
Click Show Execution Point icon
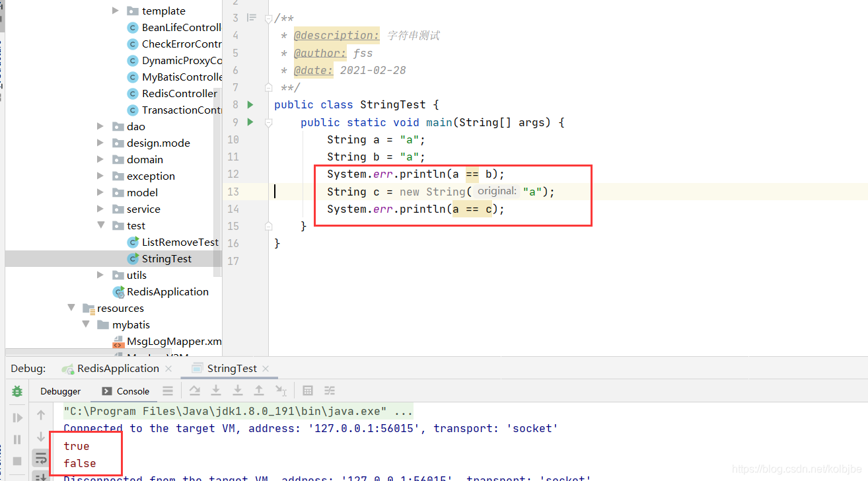(168, 390)
